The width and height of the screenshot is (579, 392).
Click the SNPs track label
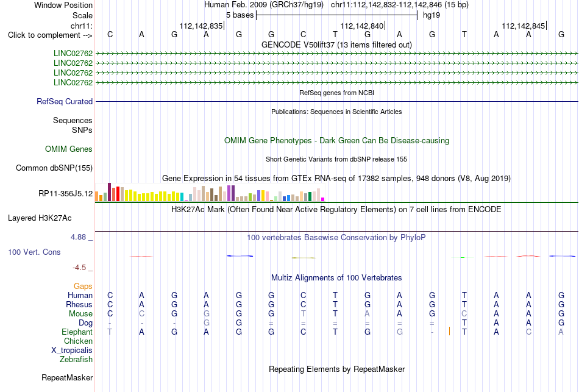[82, 130]
